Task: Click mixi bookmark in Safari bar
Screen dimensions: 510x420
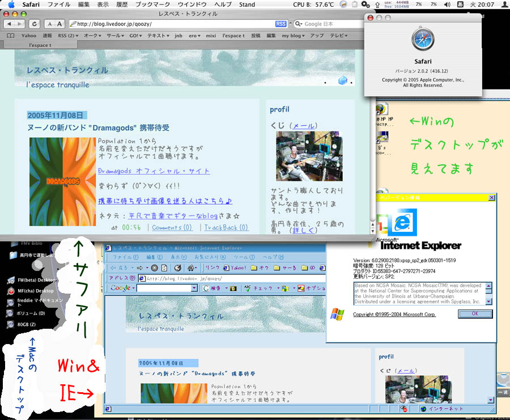Action: (x=211, y=36)
